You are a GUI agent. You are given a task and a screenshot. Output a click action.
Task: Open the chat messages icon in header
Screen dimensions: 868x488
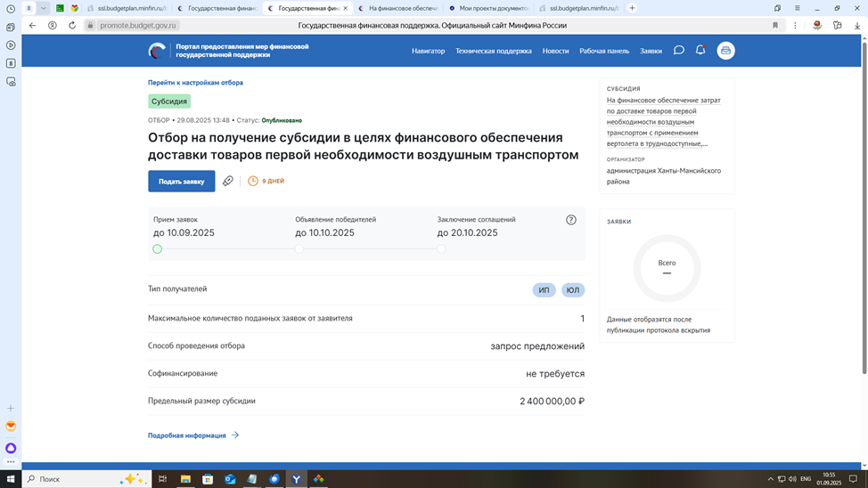tap(679, 51)
